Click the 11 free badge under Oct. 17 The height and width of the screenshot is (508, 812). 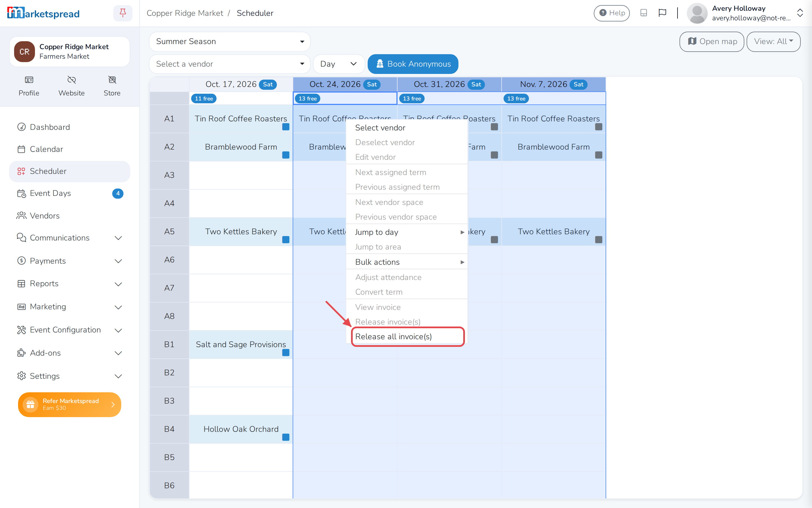(x=204, y=98)
